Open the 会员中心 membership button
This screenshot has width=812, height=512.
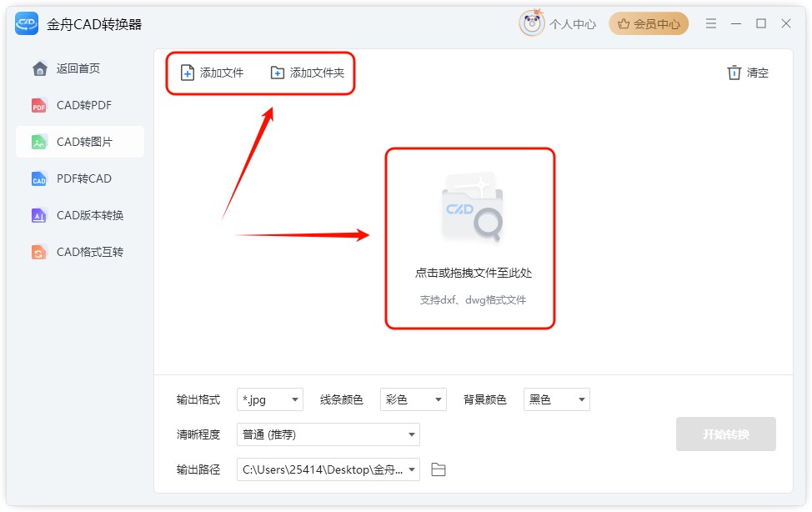click(649, 24)
